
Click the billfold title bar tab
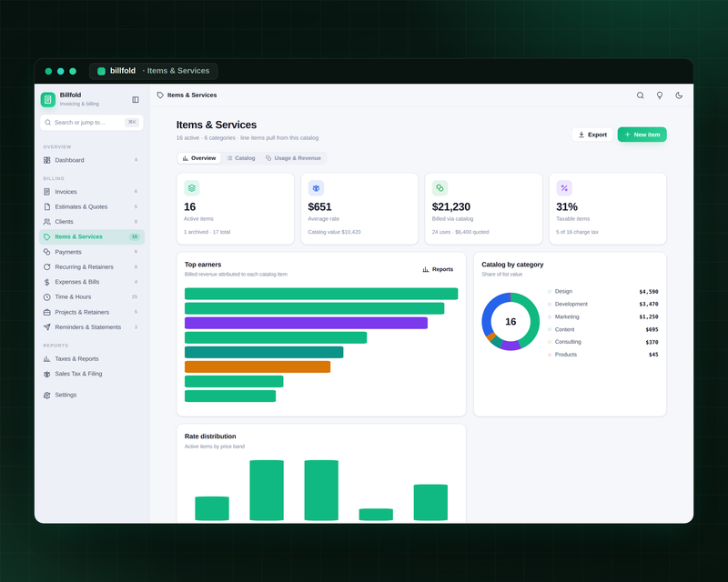154,71
